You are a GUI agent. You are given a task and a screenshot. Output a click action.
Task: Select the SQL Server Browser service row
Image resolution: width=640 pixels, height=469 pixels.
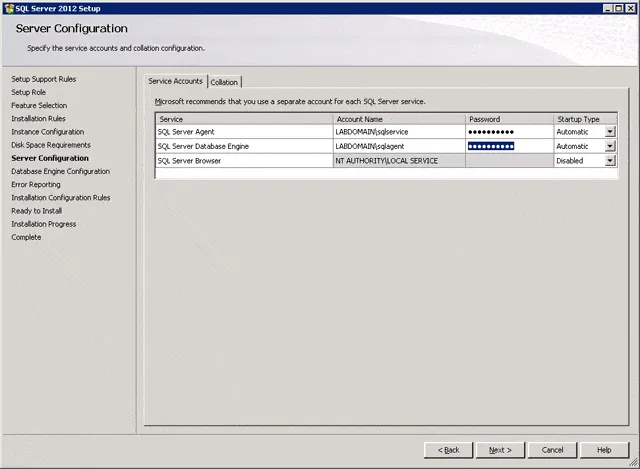pyautogui.click(x=243, y=160)
